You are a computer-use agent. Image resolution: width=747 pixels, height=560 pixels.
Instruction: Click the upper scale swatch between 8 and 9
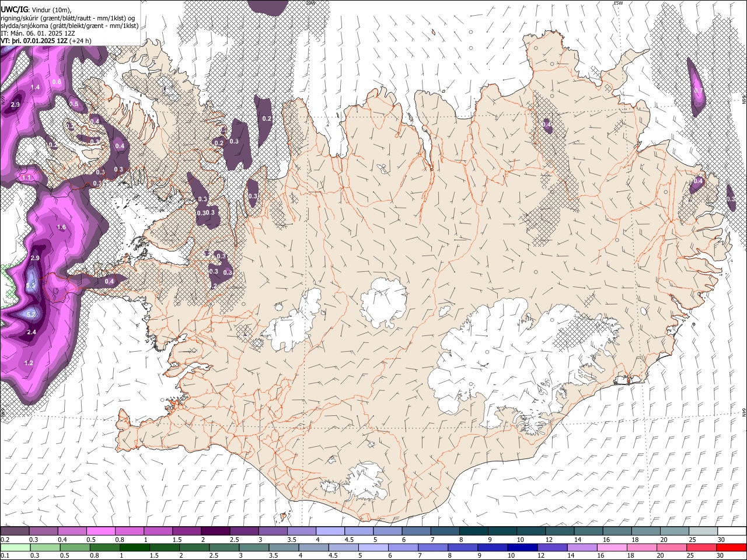[474, 531]
